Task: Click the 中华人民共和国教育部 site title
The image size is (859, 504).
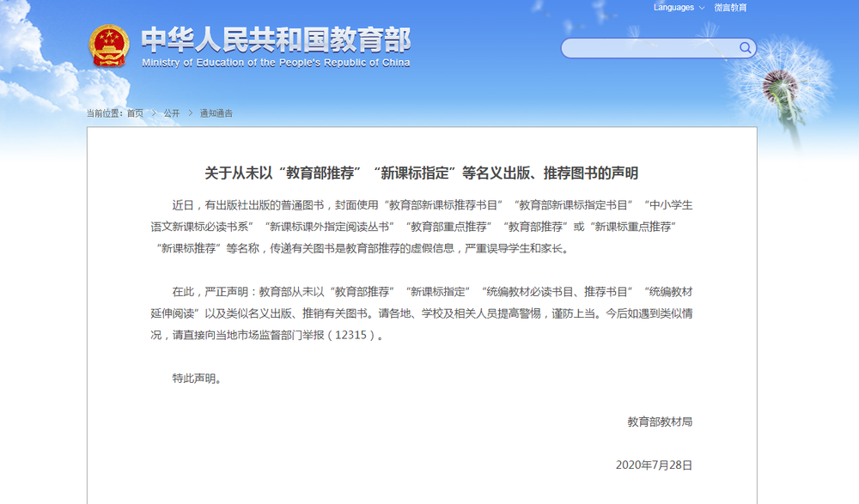Action: 276,40
